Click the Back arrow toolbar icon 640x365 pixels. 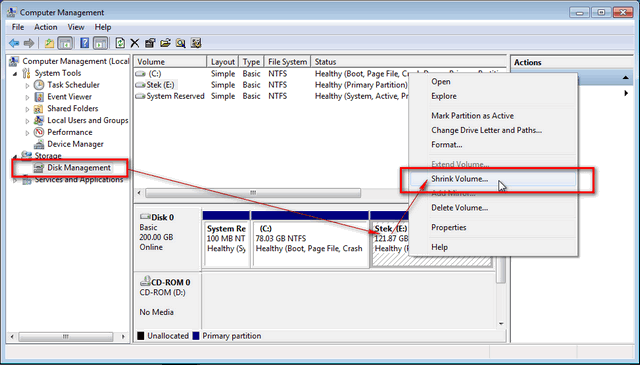pos(14,43)
